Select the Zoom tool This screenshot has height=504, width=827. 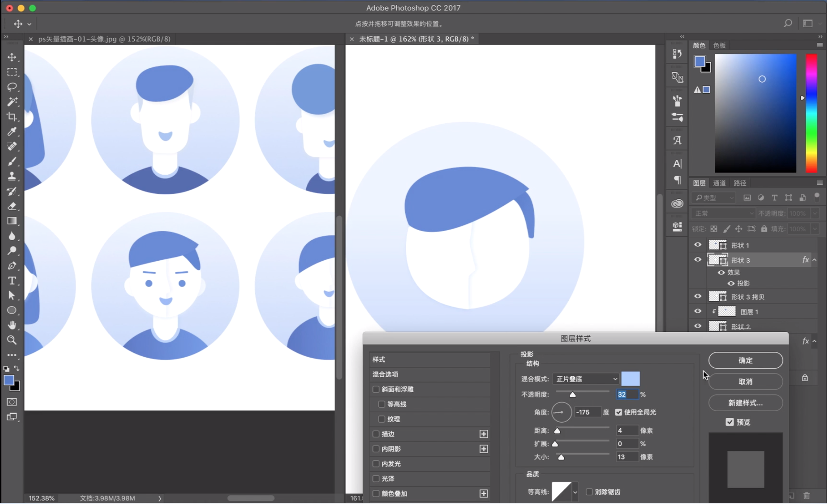click(x=12, y=340)
